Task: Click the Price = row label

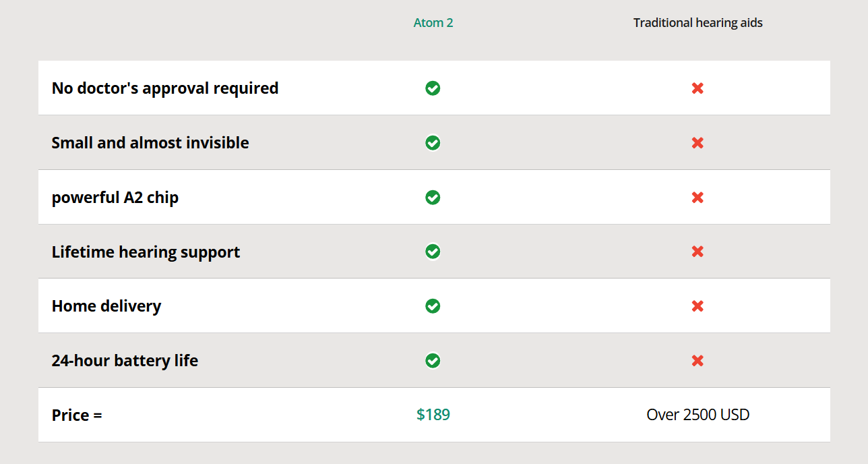Action: pyautogui.click(x=77, y=415)
